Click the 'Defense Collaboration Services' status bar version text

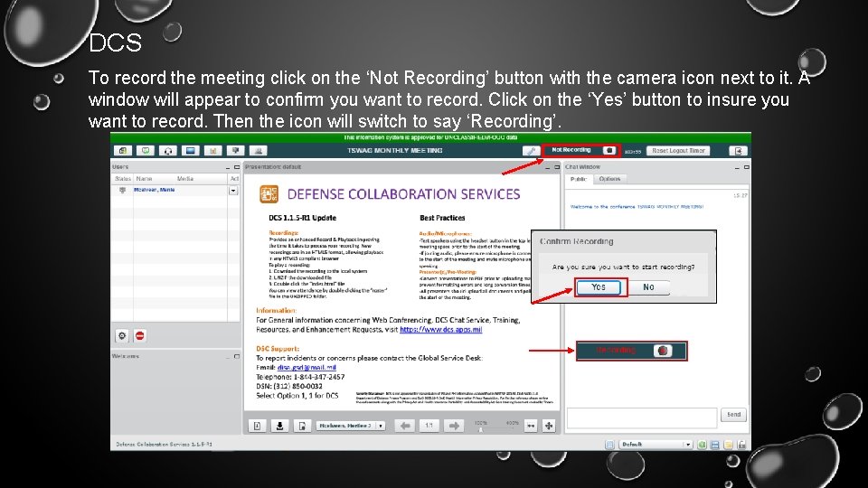point(164,445)
